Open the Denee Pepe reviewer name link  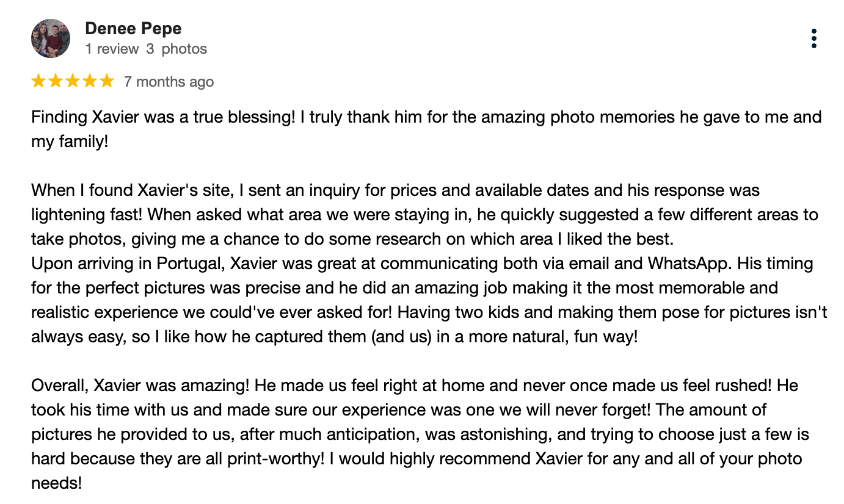click(133, 28)
